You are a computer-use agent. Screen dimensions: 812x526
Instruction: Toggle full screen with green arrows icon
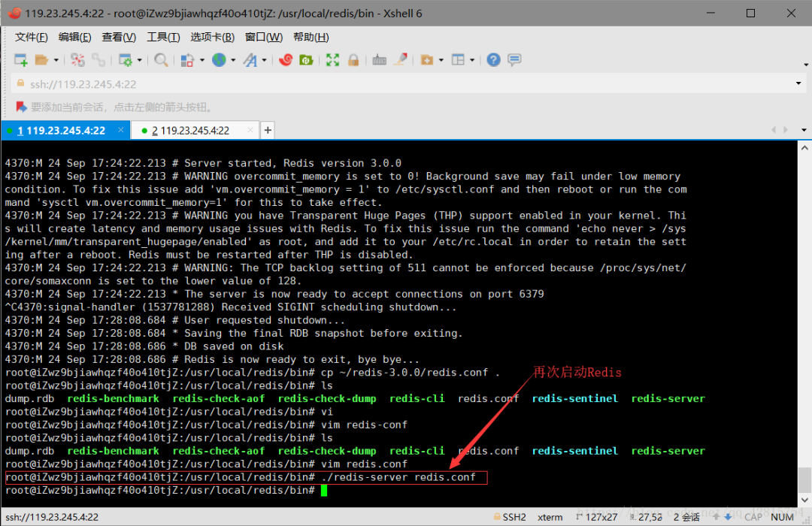(332, 60)
